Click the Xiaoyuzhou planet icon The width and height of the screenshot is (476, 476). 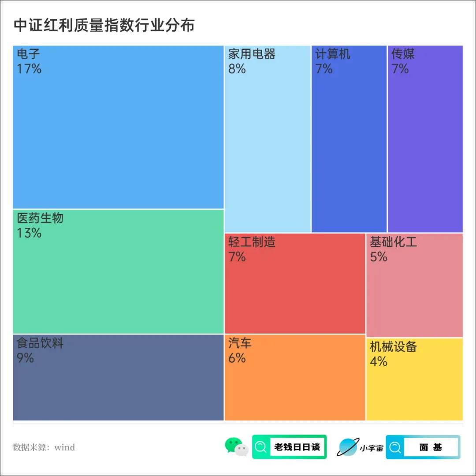(347, 447)
